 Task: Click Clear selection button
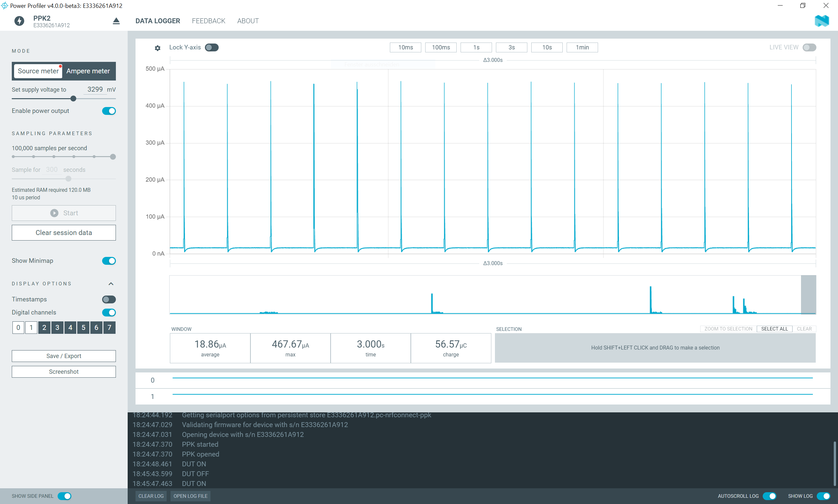804,329
